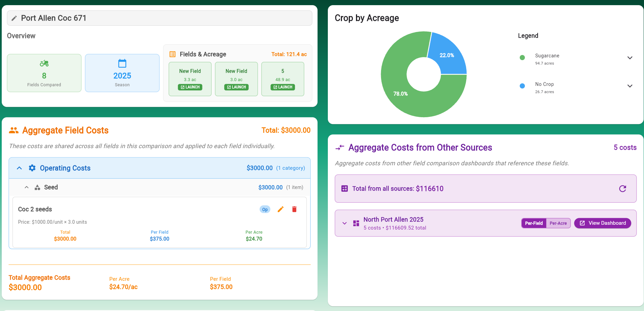Screen dimensions: 644x311
Task: Collapse the Seed category
Action: tap(26, 187)
